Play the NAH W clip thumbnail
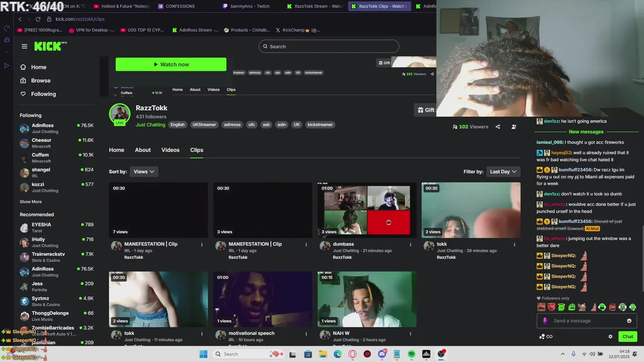 click(367, 299)
